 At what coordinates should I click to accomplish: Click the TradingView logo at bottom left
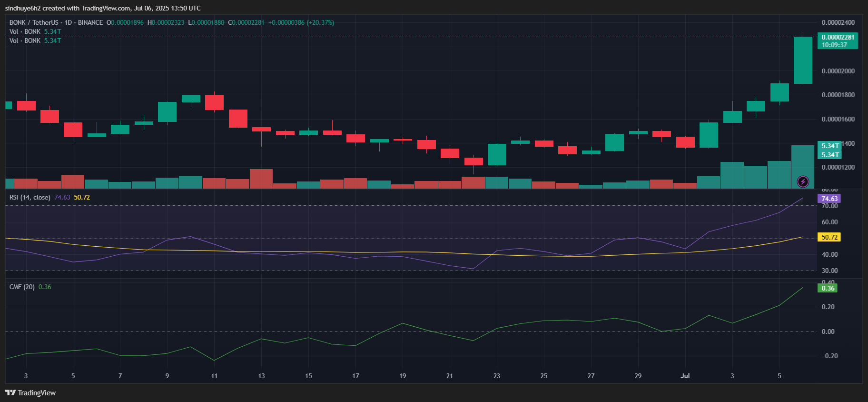(30, 393)
